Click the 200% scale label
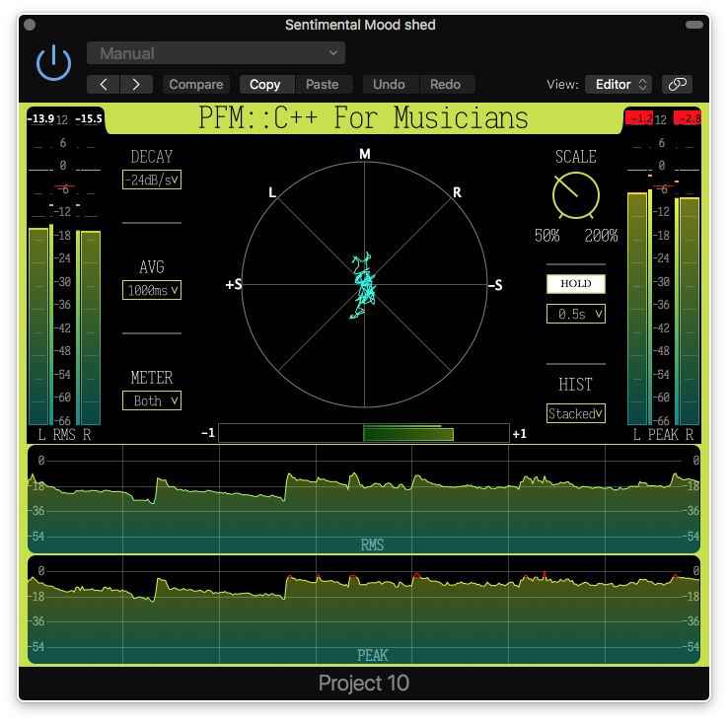This screenshot has width=728, height=723. [x=601, y=236]
